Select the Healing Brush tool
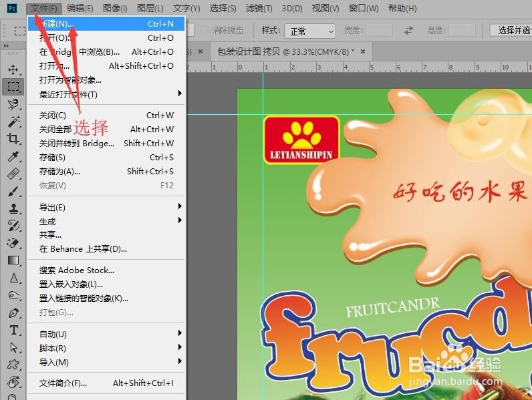 click(13, 174)
